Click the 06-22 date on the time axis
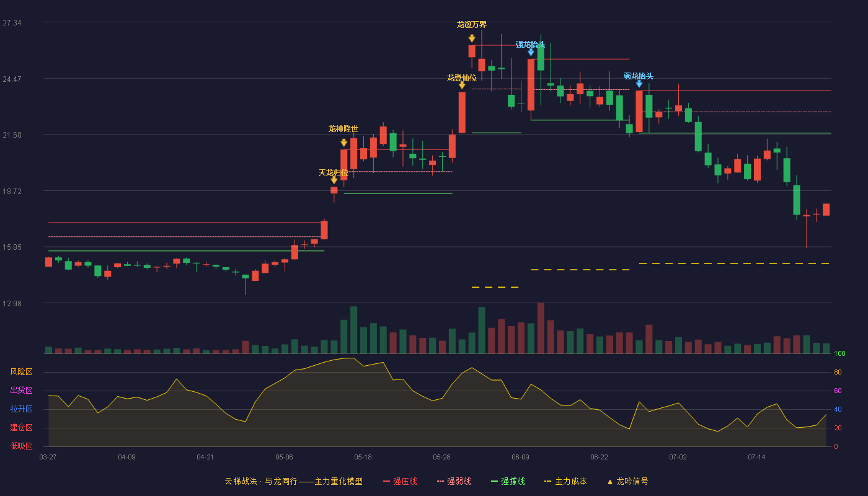Image resolution: width=868 pixels, height=496 pixels. (599, 457)
